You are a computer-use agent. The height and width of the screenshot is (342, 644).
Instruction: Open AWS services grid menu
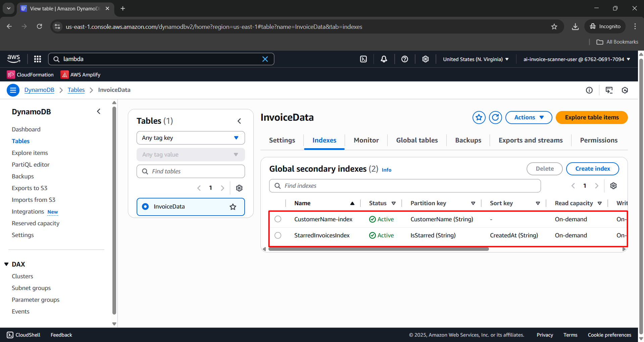tap(38, 59)
